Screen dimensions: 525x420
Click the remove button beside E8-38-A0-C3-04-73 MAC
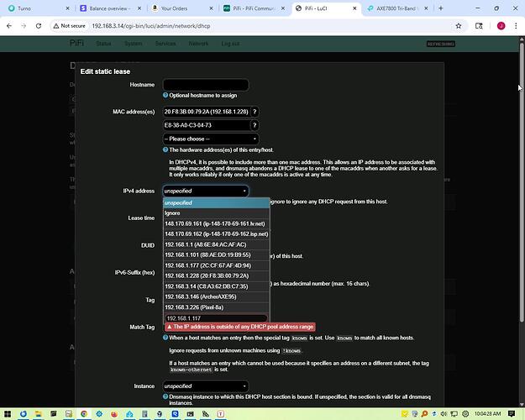[255, 125]
